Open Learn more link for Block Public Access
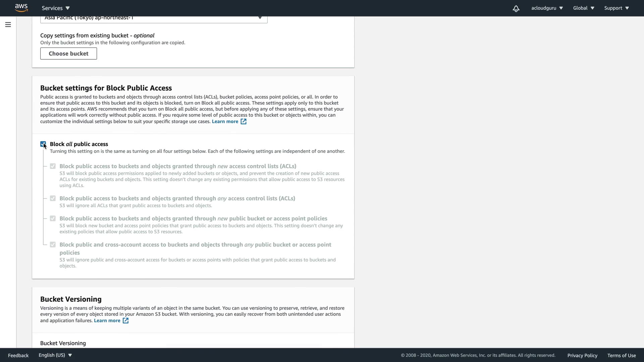The image size is (644, 362). point(225,122)
